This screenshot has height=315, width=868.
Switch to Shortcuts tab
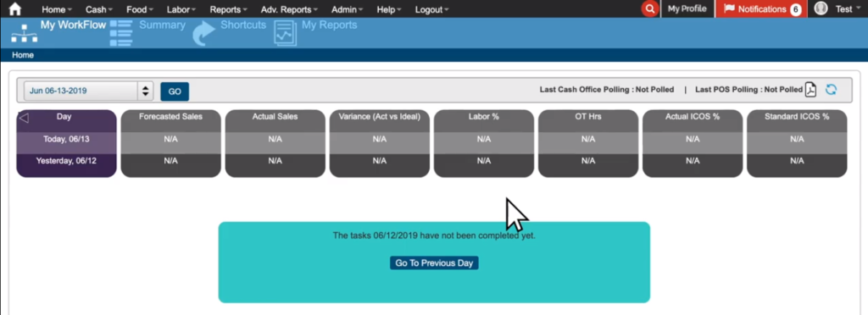[243, 25]
